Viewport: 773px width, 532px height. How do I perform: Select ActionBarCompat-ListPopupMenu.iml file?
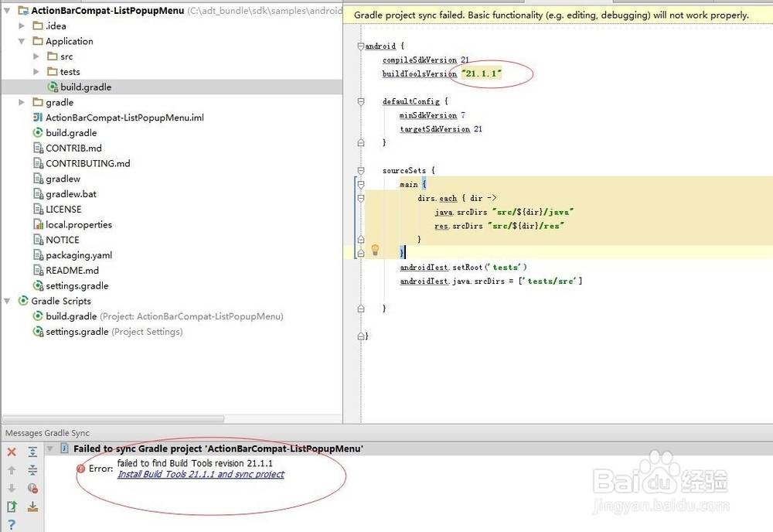click(124, 118)
